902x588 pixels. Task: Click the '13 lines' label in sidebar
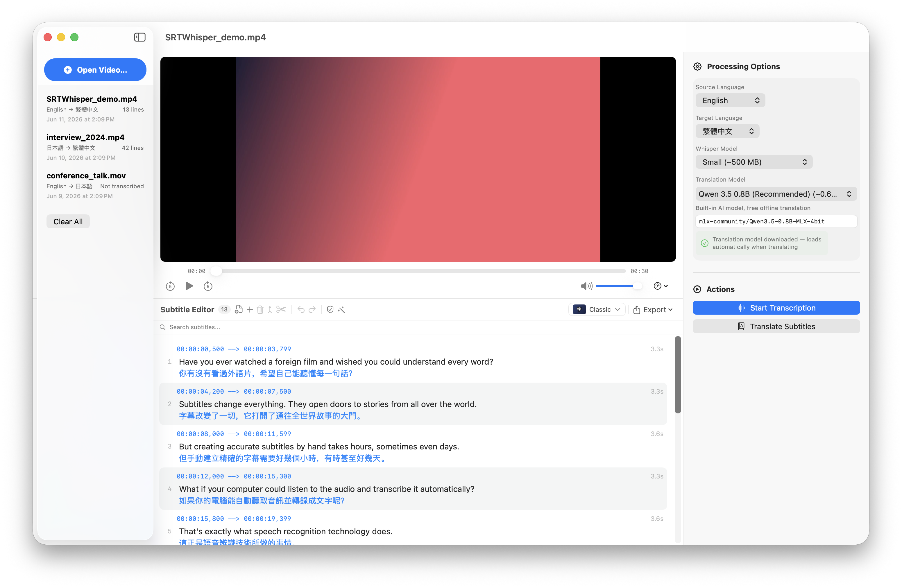pyautogui.click(x=133, y=110)
